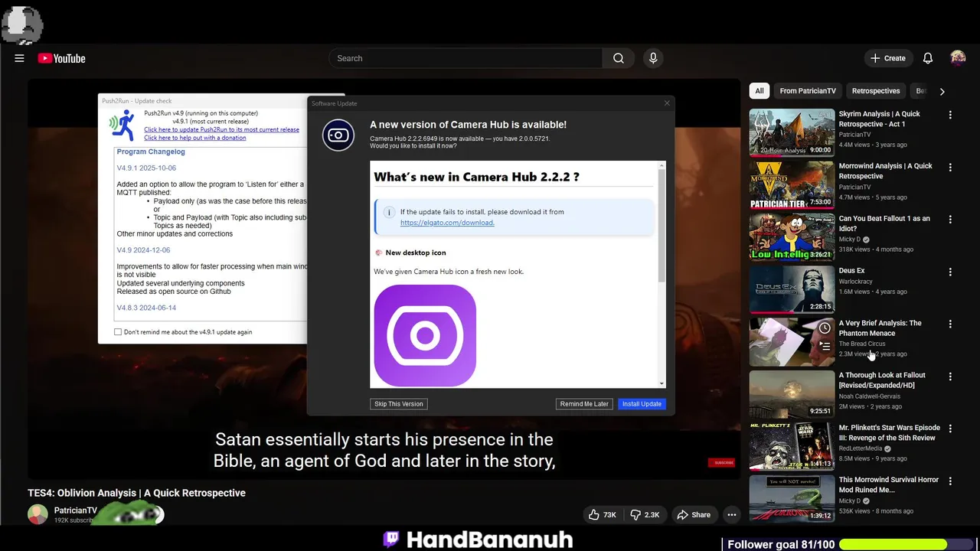Screen dimensions: 980x551
Task: Click scroll down arrow in release notes
Action: pos(661,383)
